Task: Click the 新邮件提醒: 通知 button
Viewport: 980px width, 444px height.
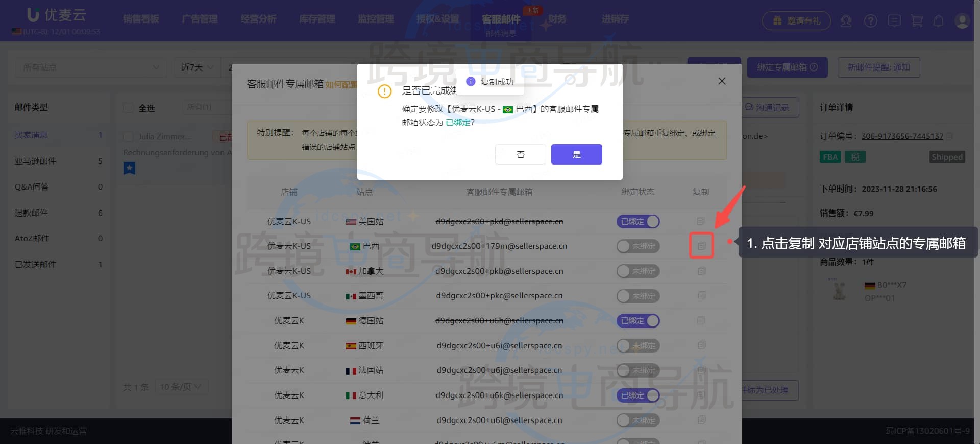Action: tap(878, 67)
